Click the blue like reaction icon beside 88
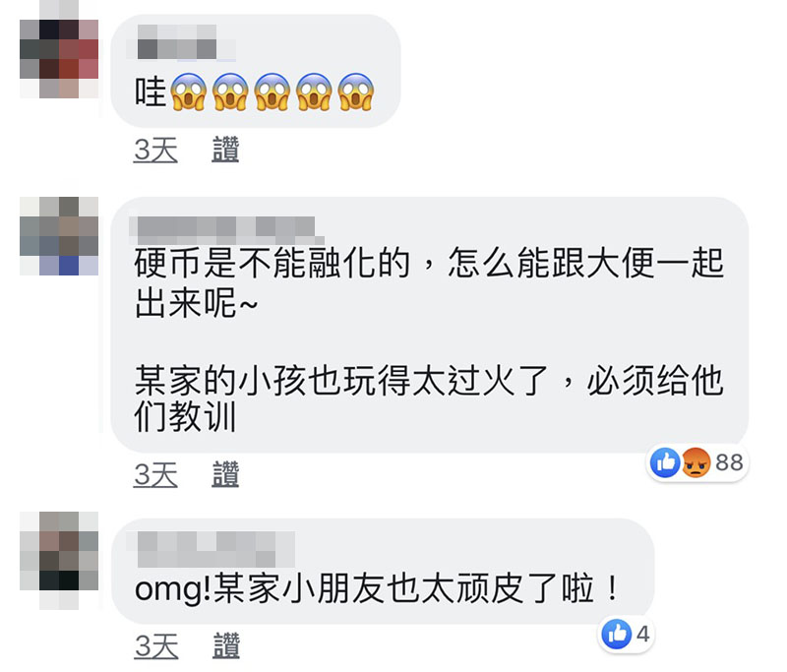The width and height of the screenshot is (787, 672). click(665, 462)
